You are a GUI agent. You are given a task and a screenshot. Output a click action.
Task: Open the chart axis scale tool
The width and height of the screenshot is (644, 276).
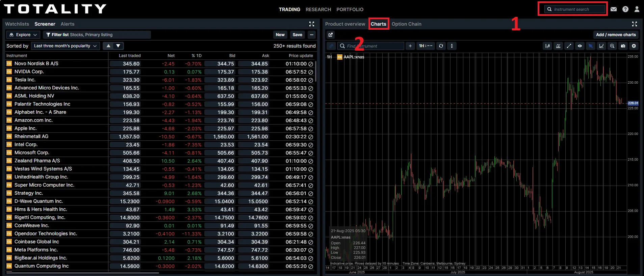601,46
